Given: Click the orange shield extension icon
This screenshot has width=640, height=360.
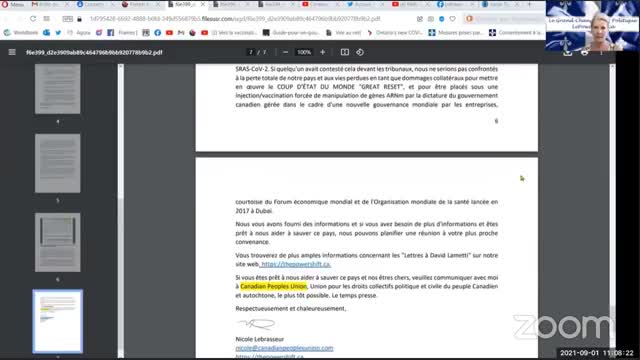Looking at the screenshot, I should click(x=469, y=19).
